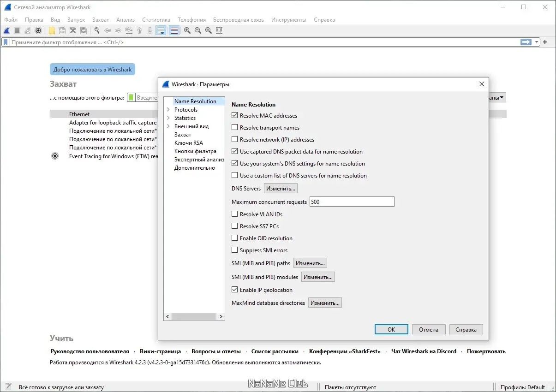Go to previous packet arrow icon
Image resolution: width=556 pixels, height=392 pixels.
pos(108,30)
